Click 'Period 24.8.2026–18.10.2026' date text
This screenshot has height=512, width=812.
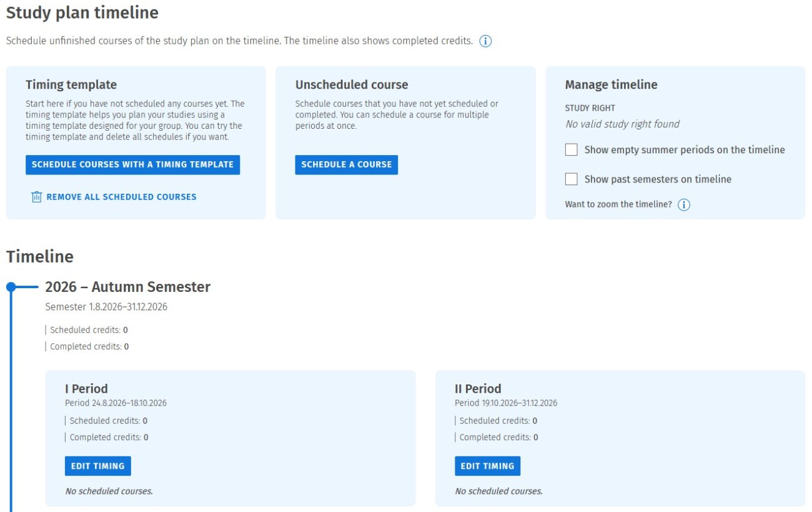click(x=116, y=403)
